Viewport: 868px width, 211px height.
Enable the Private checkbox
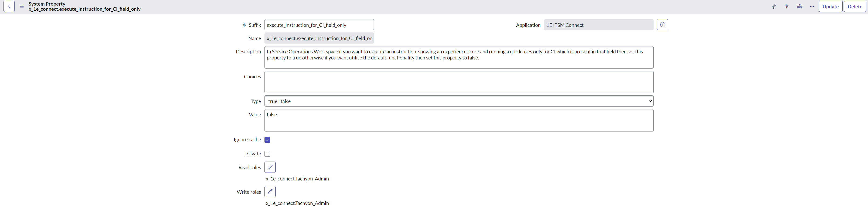click(x=267, y=154)
